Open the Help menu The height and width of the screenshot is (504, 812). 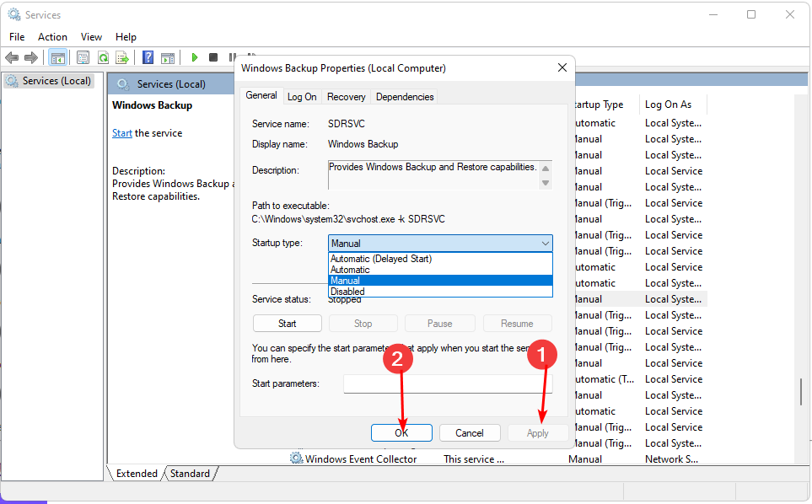(x=126, y=37)
